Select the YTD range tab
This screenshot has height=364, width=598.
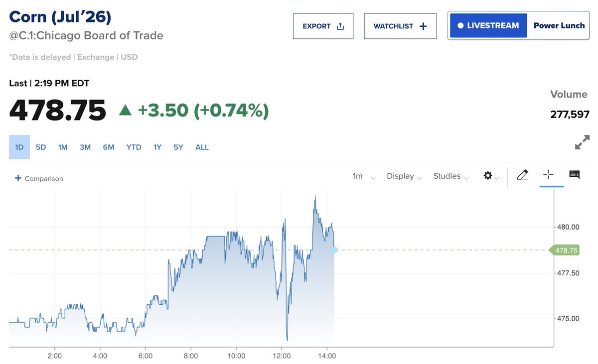click(x=134, y=147)
